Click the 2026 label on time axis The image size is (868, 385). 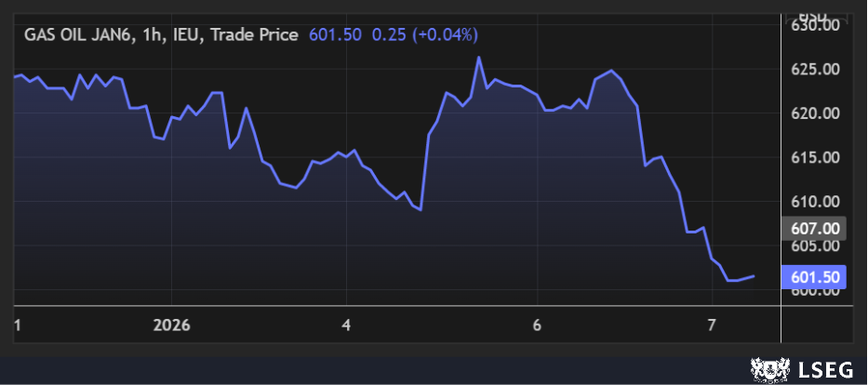[171, 325]
